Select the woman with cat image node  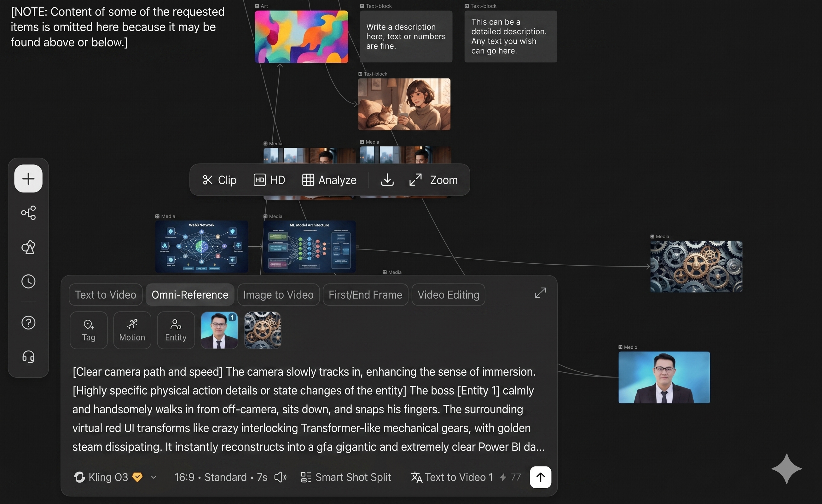pos(404,104)
